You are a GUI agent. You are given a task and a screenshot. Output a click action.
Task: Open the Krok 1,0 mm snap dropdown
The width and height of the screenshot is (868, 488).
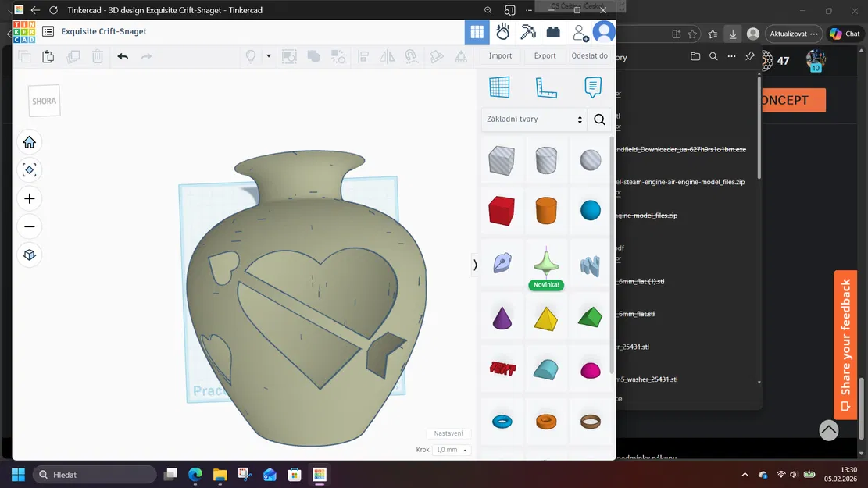point(452,449)
